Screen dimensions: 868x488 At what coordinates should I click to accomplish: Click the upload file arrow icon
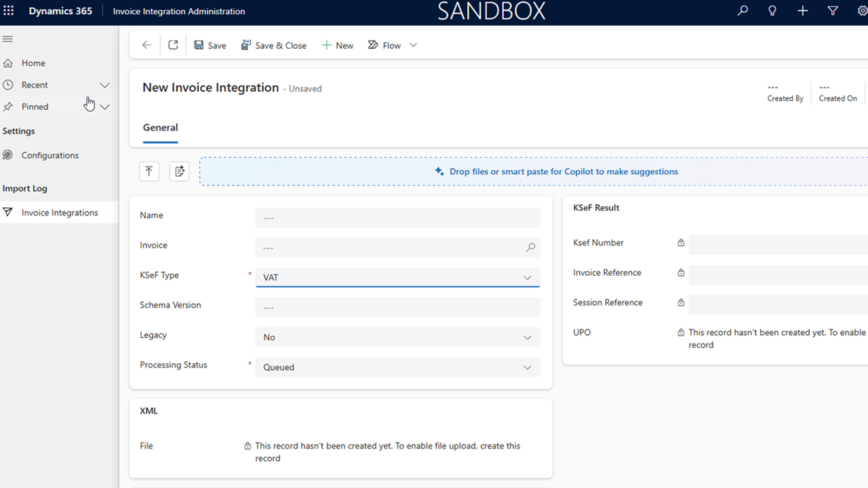tap(149, 171)
